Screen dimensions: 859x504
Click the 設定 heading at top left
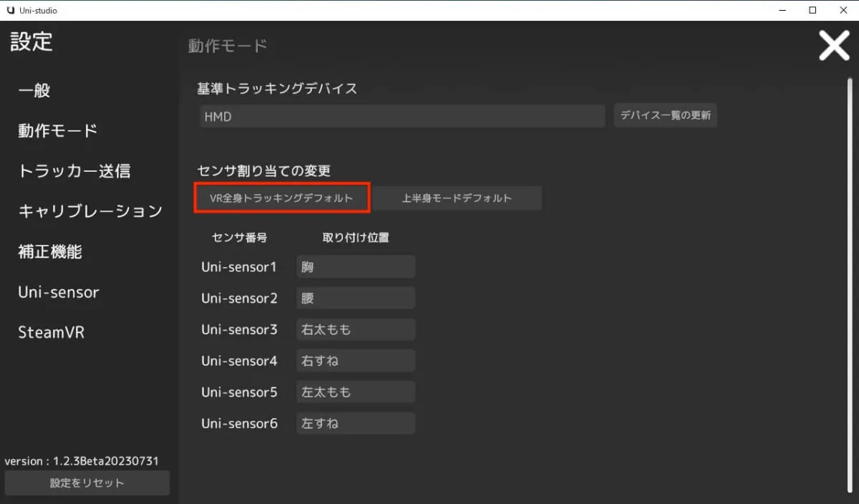click(31, 42)
